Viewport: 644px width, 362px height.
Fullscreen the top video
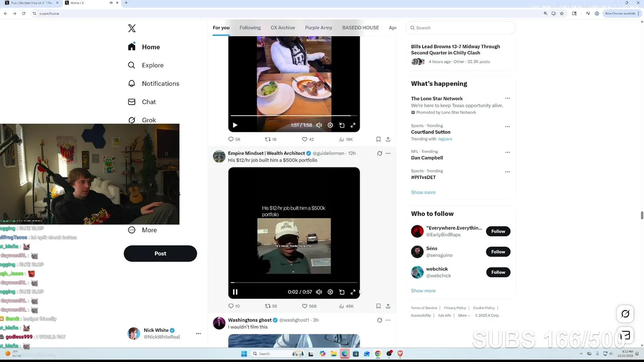tap(353, 125)
